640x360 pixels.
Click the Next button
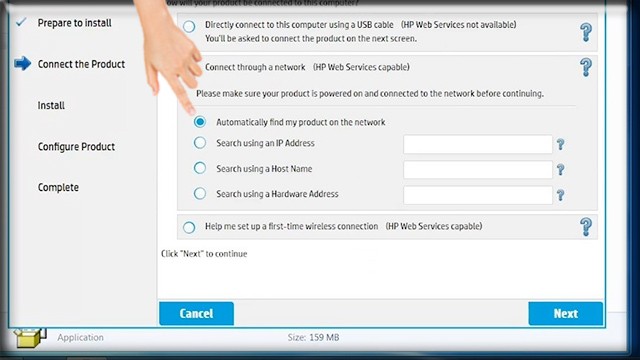pyautogui.click(x=565, y=313)
